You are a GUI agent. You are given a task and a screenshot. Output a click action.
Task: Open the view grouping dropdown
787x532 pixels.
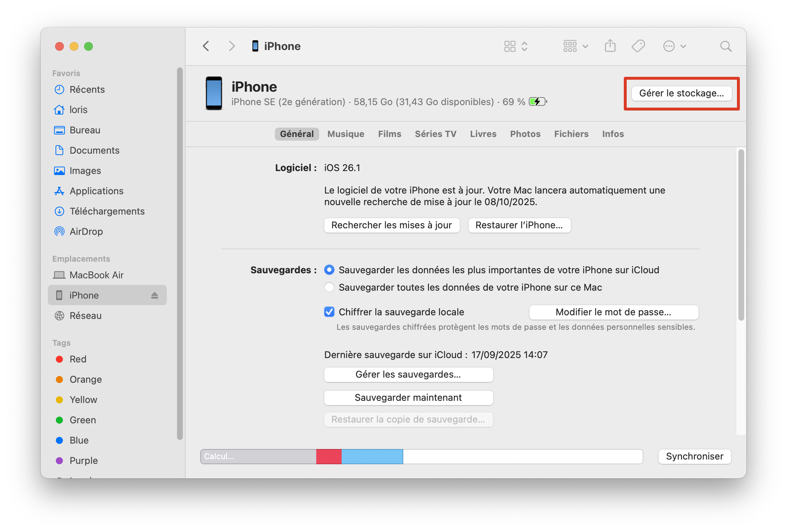575,46
